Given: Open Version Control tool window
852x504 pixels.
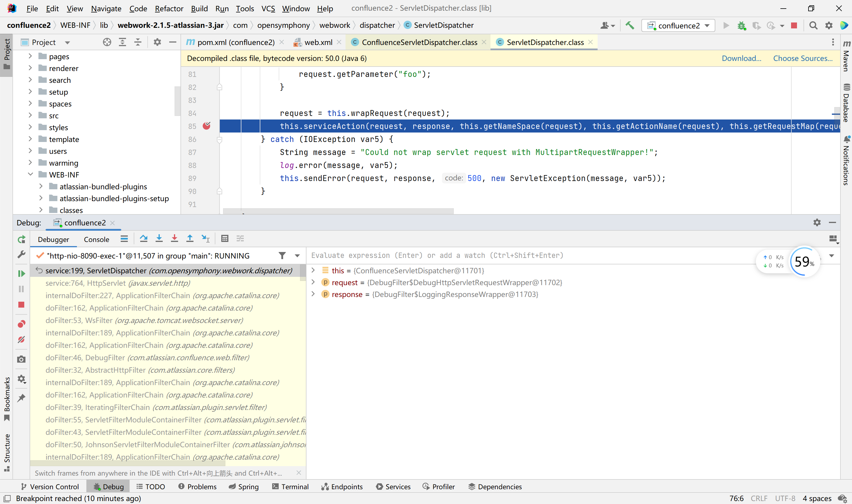Looking at the screenshot, I should click(x=50, y=486).
